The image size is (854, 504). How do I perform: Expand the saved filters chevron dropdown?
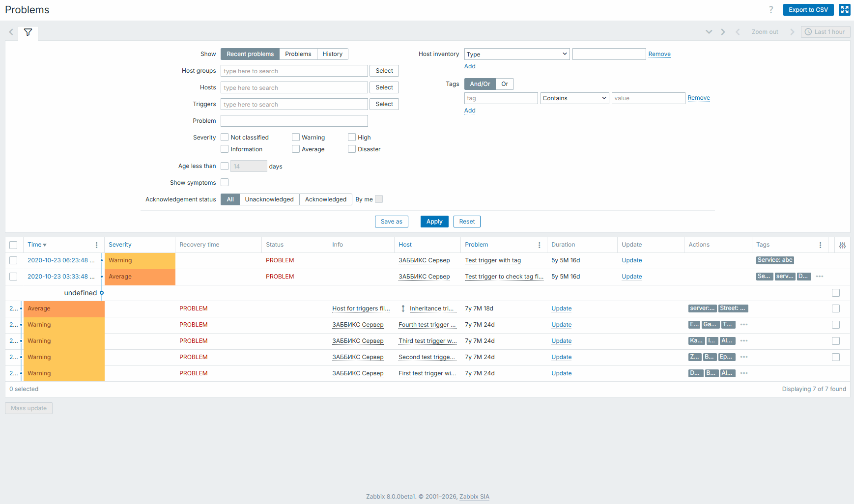709,32
